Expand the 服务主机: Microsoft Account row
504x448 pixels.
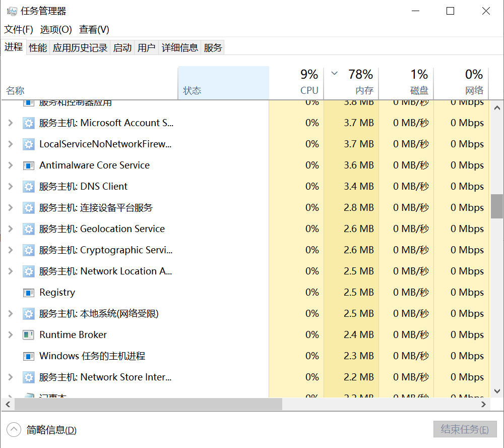(10, 123)
